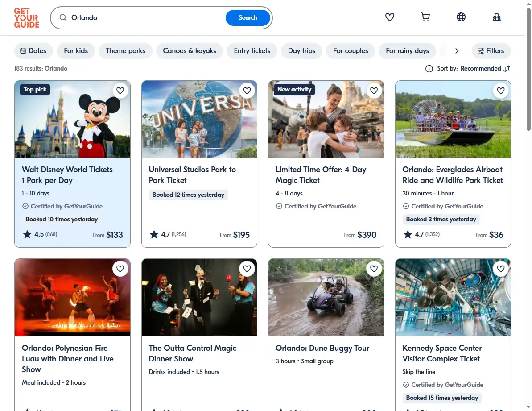This screenshot has height=411, width=532.
Task: Open the Recommended sort dropdown
Action: click(x=480, y=69)
